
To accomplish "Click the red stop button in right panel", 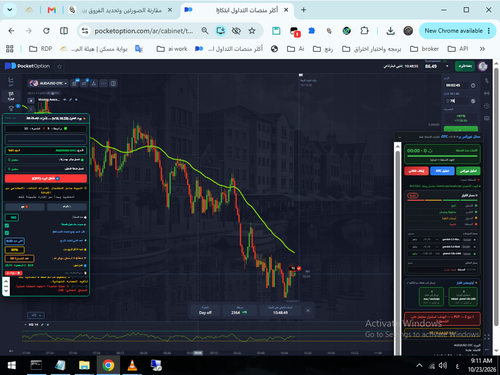I will point(416,171).
